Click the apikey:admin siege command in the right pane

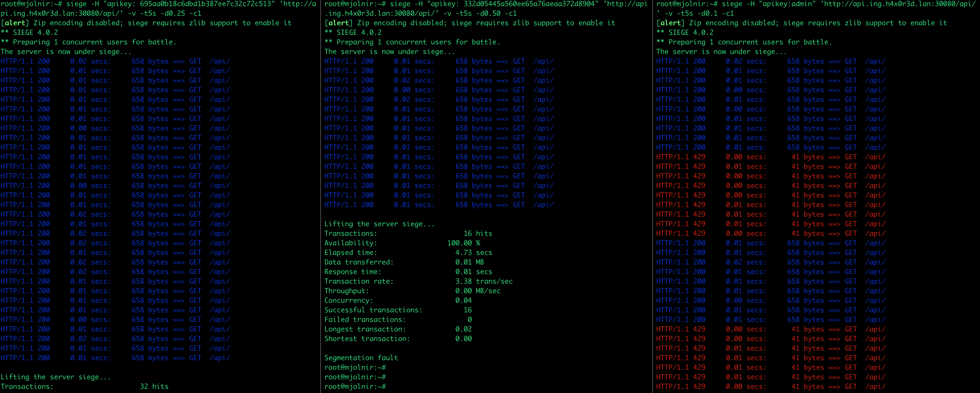coord(817,9)
